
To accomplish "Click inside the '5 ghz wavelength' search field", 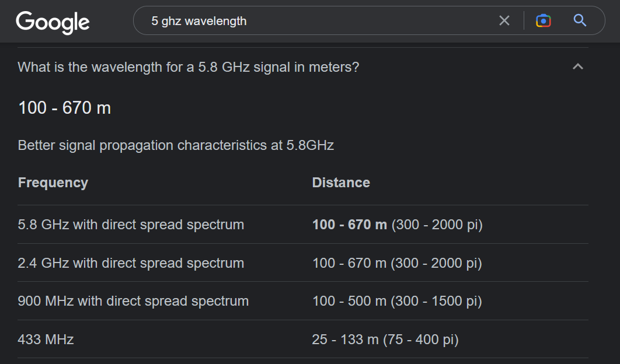I will [321, 20].
